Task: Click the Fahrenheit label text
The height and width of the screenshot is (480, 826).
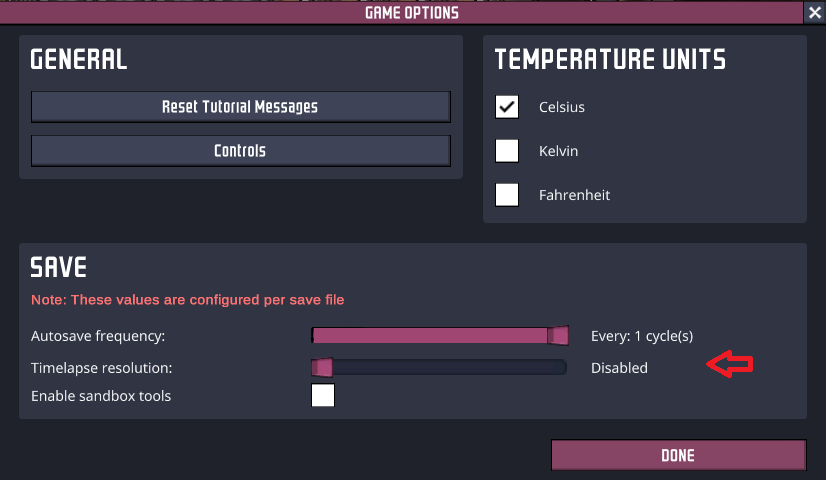Action: [x=574, y=195]
